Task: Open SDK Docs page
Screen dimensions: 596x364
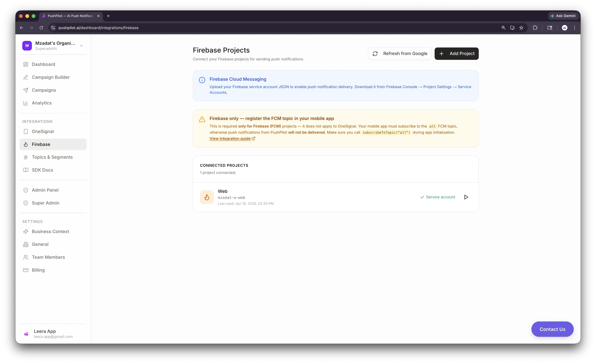Action: coord(53,170)
